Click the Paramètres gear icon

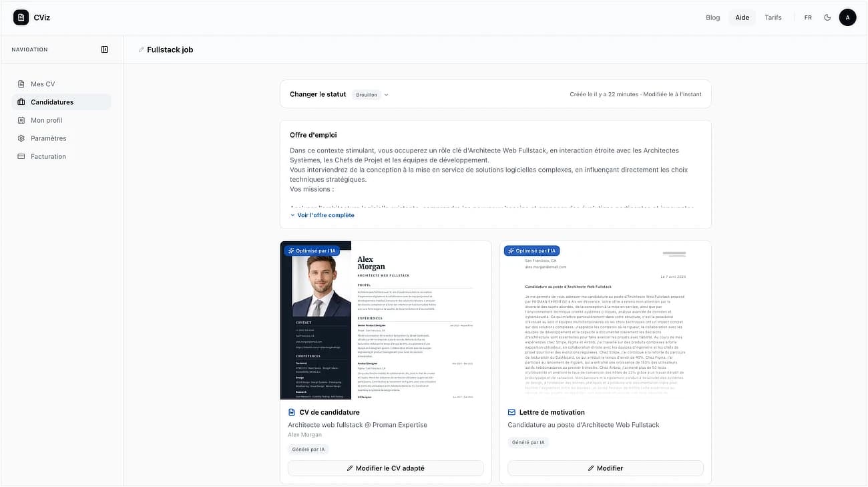pos(21,138)
